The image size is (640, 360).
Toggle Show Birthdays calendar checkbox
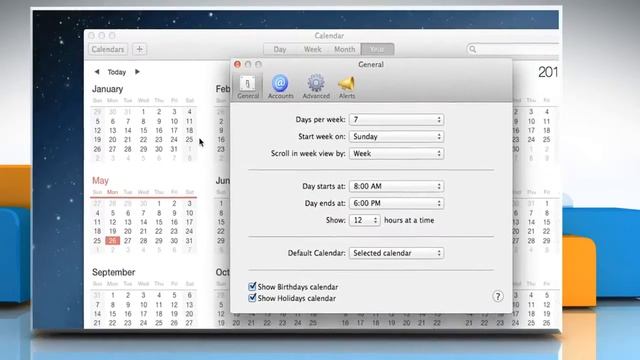(x=252, y=287)
